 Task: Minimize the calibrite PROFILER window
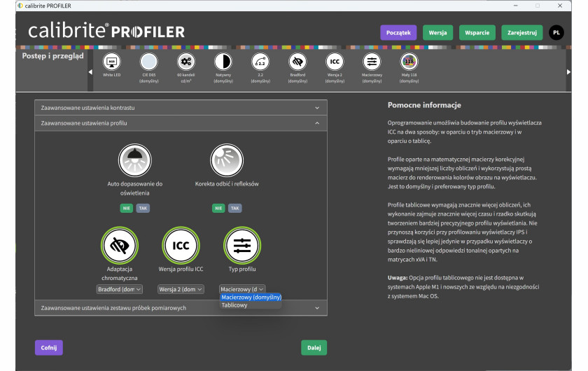(x=516, y=6)
